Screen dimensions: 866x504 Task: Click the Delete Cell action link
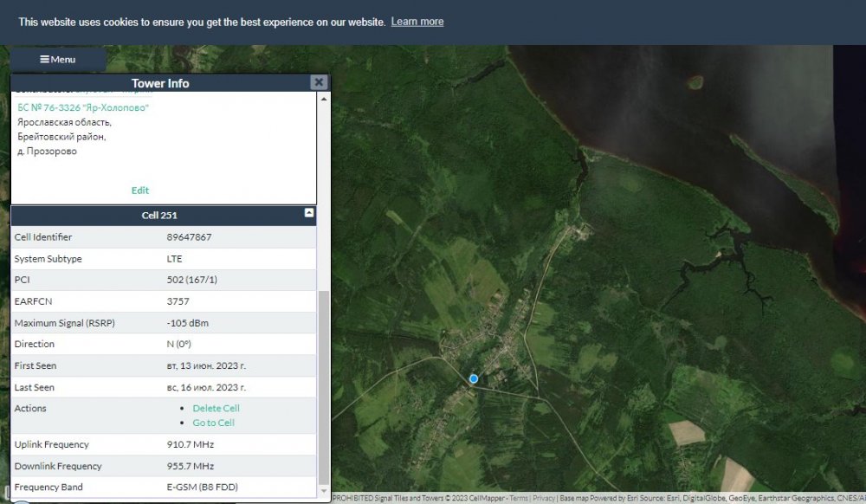[216, 409]
